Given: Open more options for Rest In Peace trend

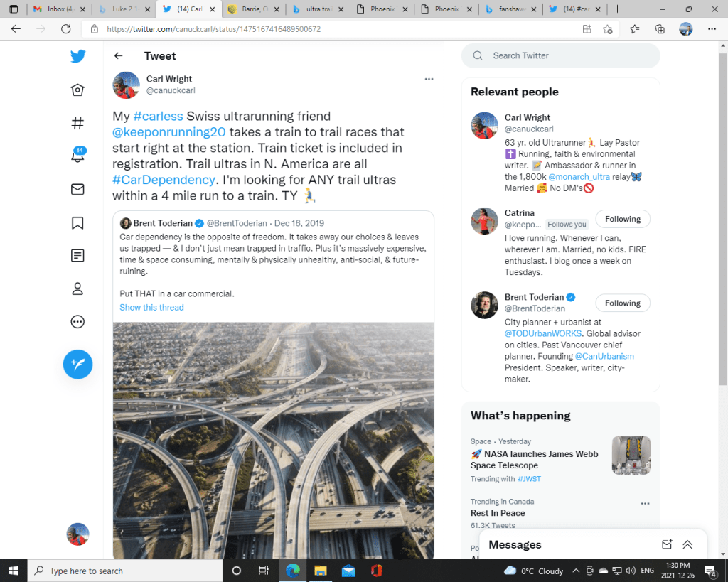Looking at the screenshot, I should (645, 503).
